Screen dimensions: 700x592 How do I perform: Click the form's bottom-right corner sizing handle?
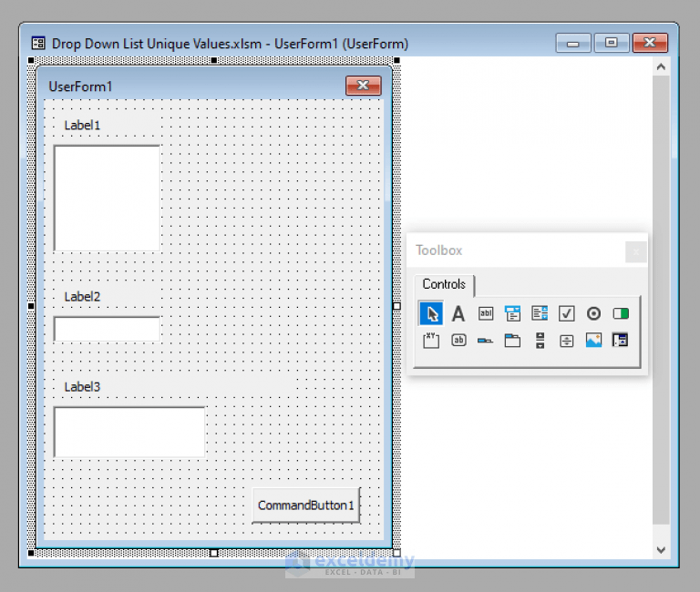tap(396, 553)
